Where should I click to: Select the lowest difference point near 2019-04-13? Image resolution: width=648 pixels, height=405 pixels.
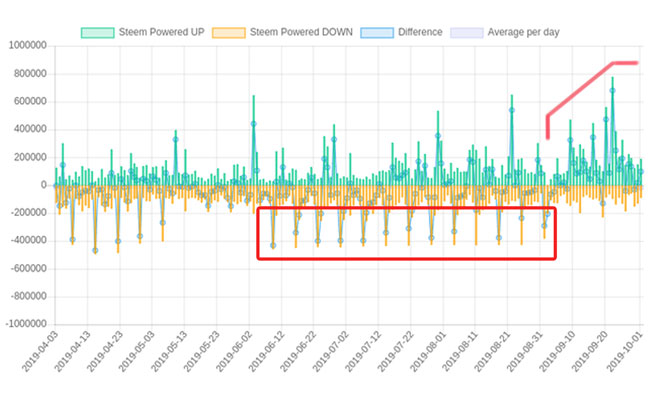(95, 250)
